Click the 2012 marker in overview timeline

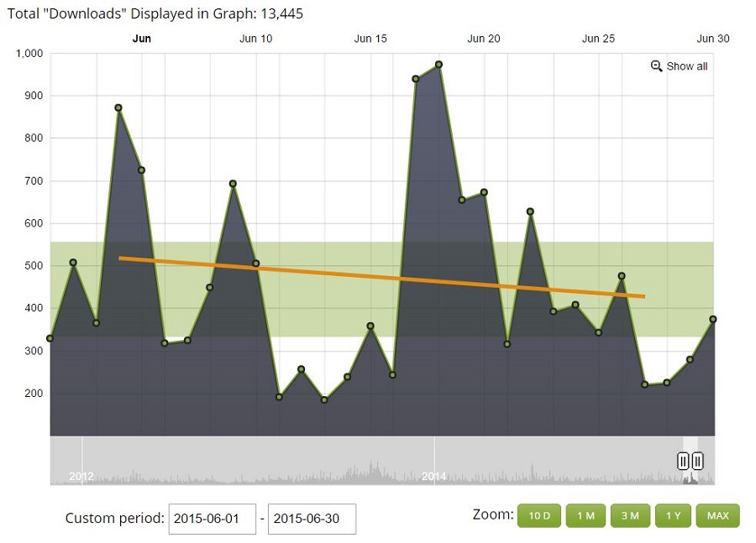pyautogui.click(x=81, y=477)
